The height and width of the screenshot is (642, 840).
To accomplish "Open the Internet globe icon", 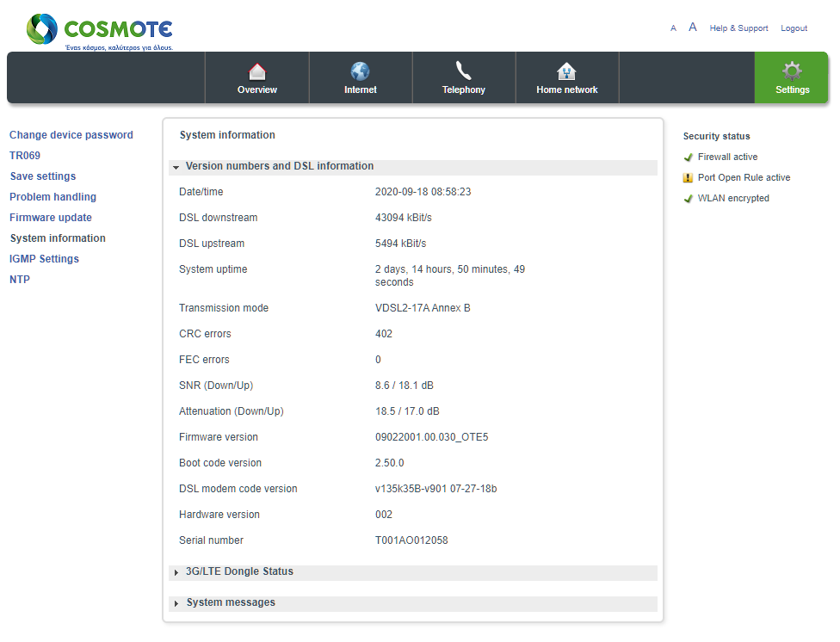I will [x=360, y=71].
